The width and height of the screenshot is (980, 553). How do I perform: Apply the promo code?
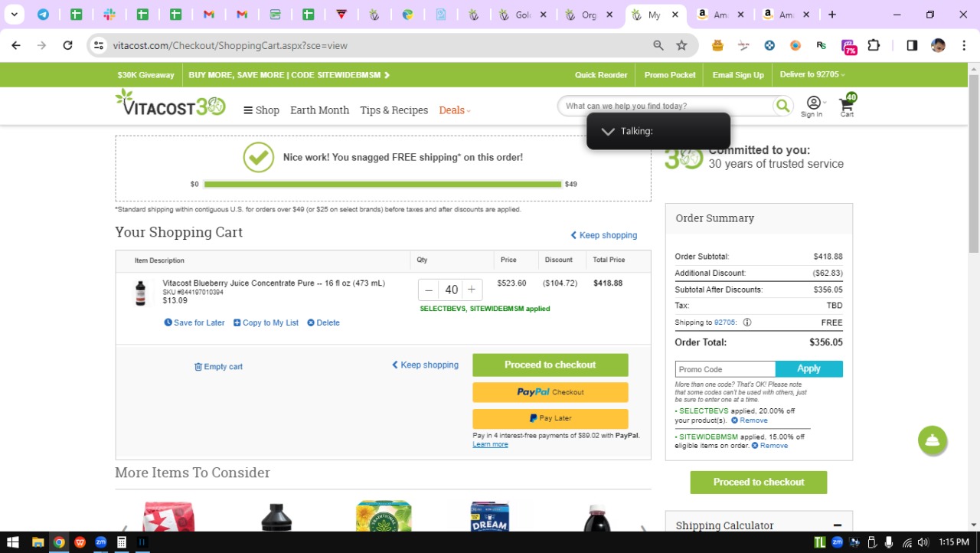(809, 369)
